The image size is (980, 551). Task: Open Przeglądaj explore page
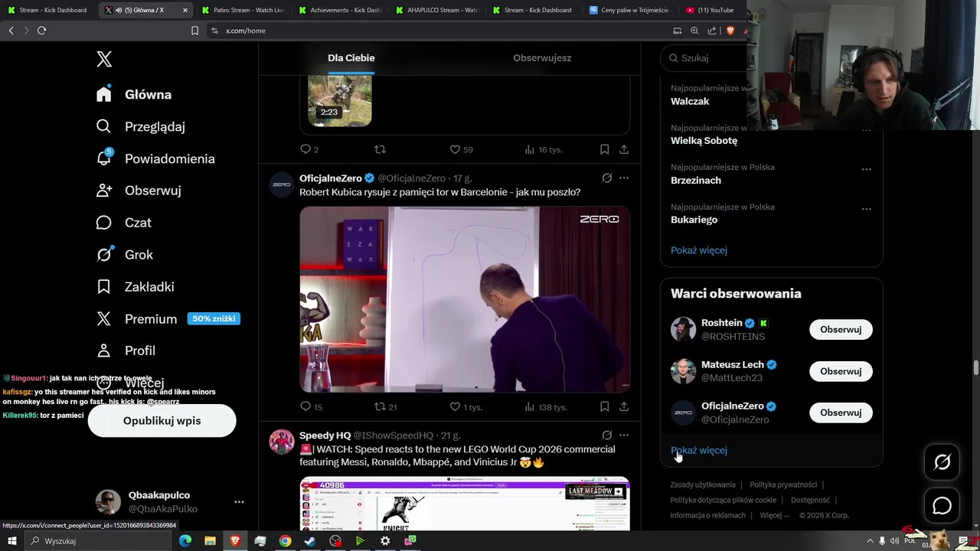(141, 126)
